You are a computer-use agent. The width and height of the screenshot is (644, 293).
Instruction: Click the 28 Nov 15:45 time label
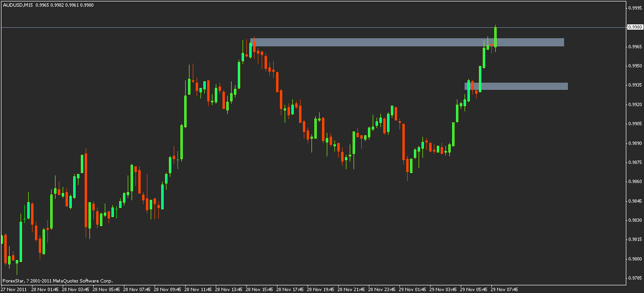pos(259,289)
